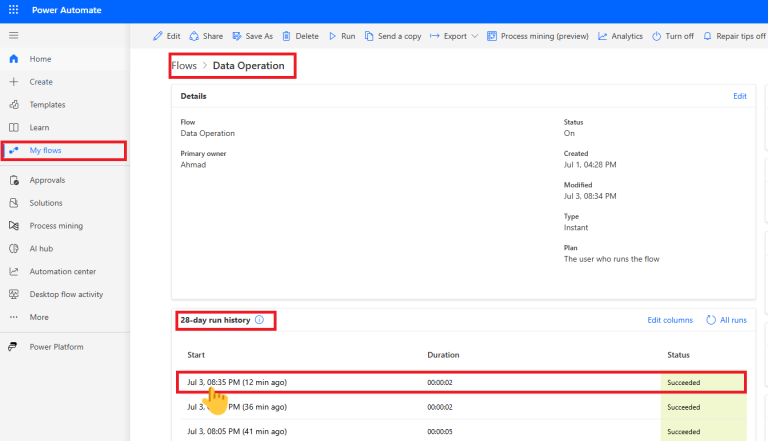
Task: Expand the Export dropdown chevron
Action: (x=474, y=36)
